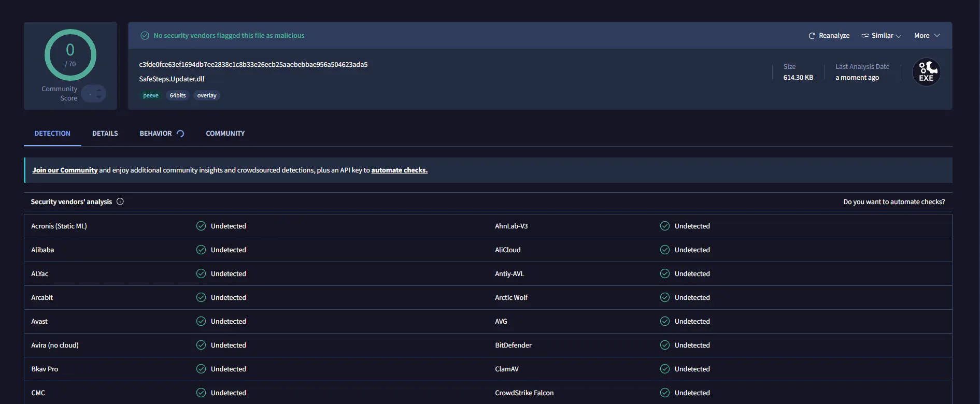This screenshot has width=980, height=404.
Task: Click the EXE file type icon
Action: [x=927, y=72]
